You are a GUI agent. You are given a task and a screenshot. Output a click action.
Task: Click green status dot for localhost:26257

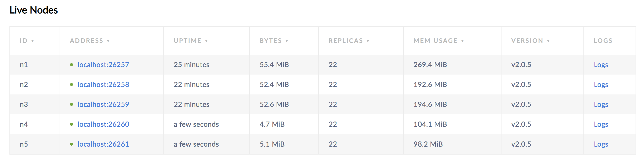click(x=72, y=65)
